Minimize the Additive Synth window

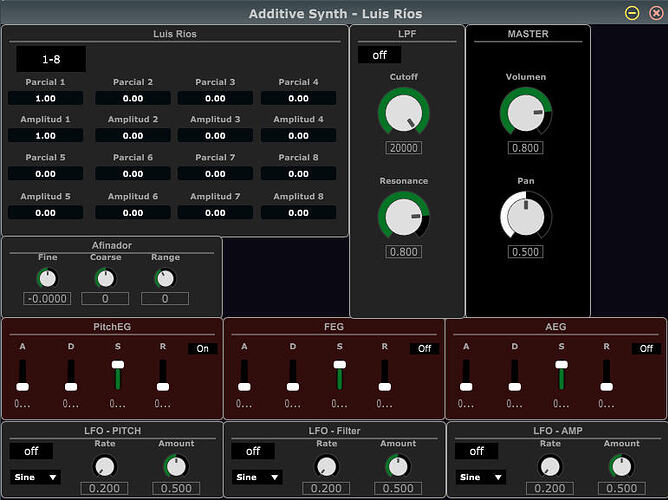[632, 13]
